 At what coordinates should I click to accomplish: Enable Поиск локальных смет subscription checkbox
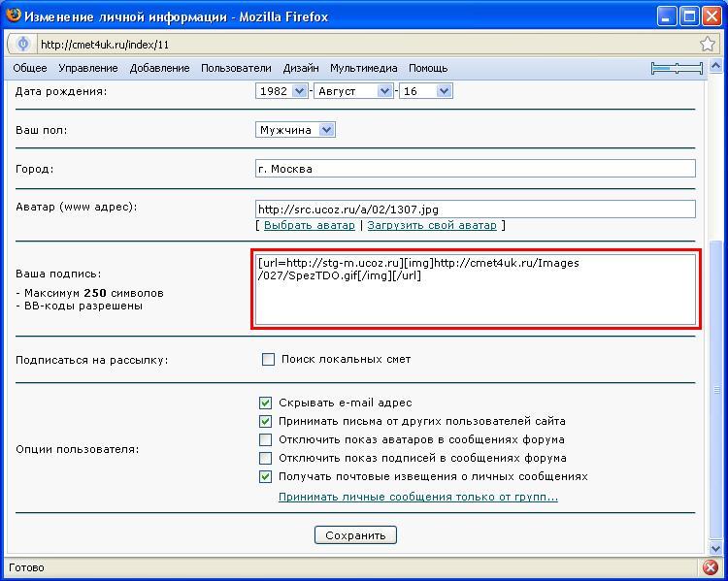click(x=268, y=359)
